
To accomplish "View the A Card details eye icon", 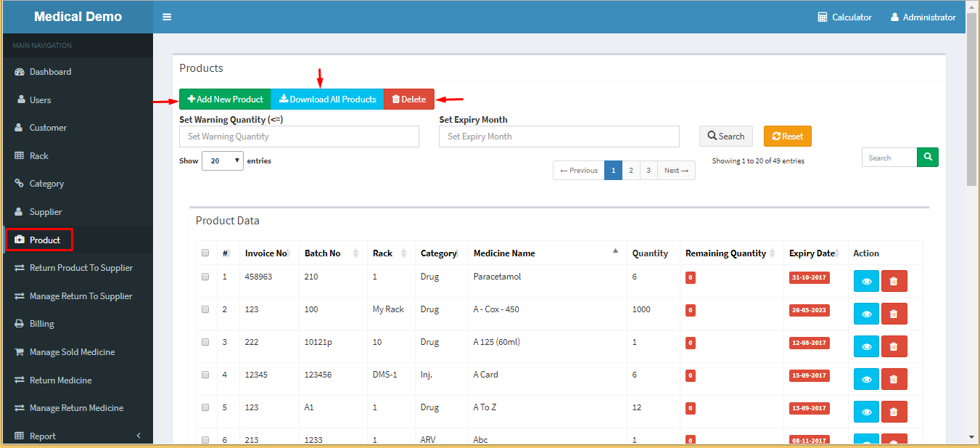I will [x=866, y=379].
